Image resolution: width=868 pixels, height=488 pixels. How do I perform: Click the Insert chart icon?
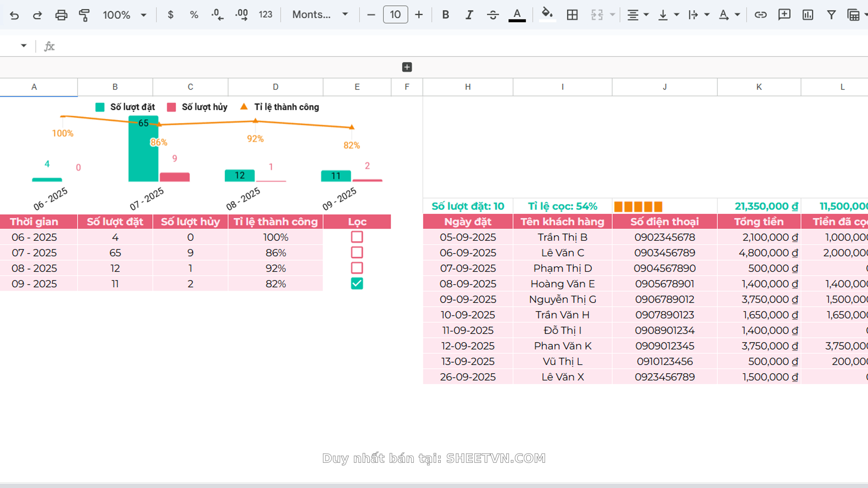tap(807, 15)
